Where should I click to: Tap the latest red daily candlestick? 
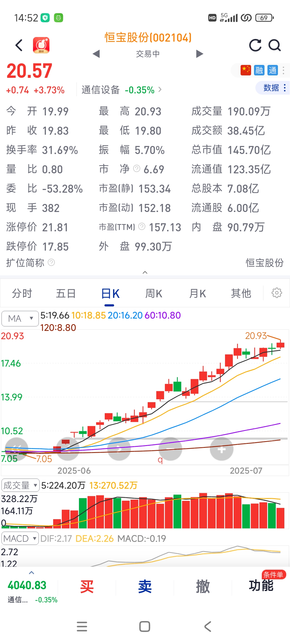(280, 345)
